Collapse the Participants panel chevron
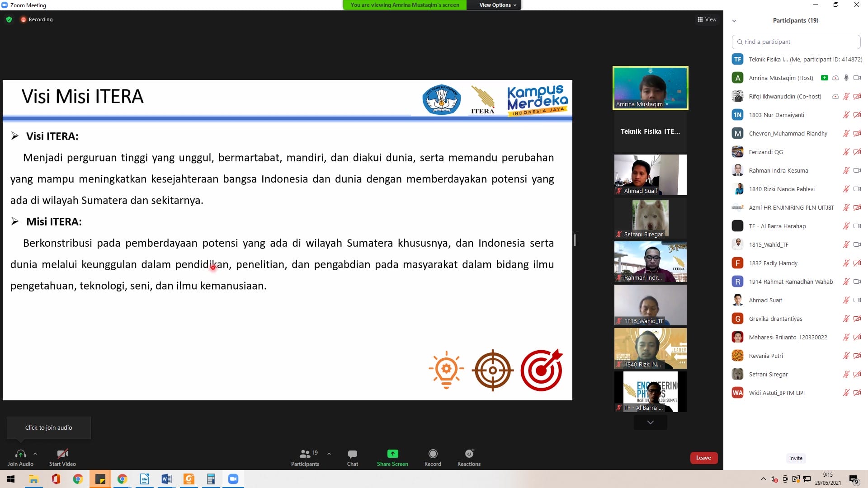Image resolution: width=868 pixels, height=488 pixels. coord(734,21)
